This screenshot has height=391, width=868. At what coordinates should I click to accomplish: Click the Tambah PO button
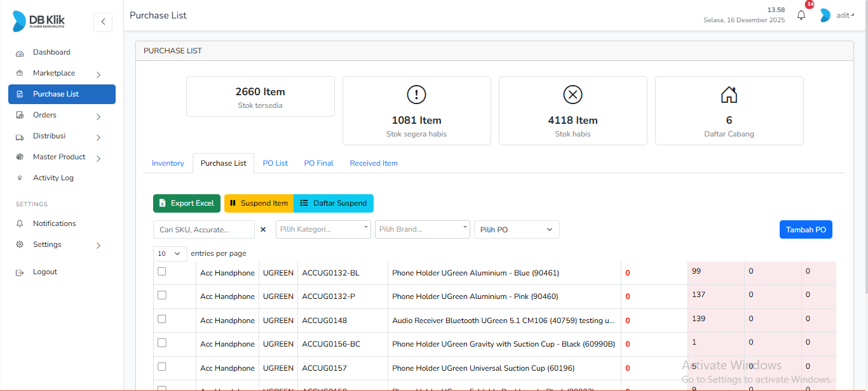806,229
